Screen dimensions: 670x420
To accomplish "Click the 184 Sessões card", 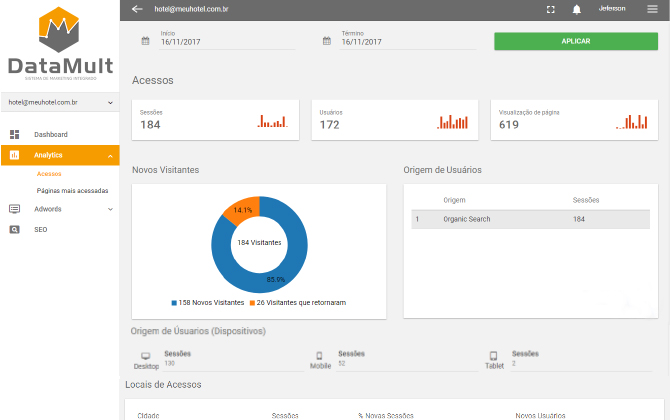I will 215,120.
